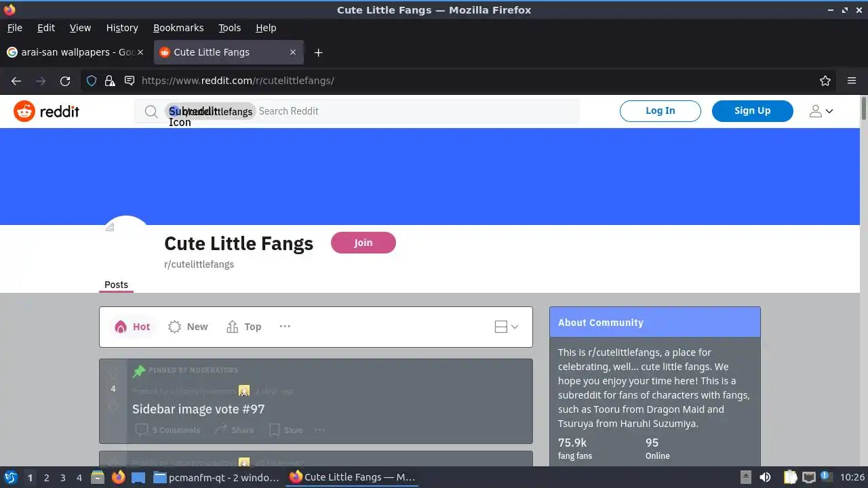Click the Log In button
Viewport: 868px width, 488px height.
[660, 111]
